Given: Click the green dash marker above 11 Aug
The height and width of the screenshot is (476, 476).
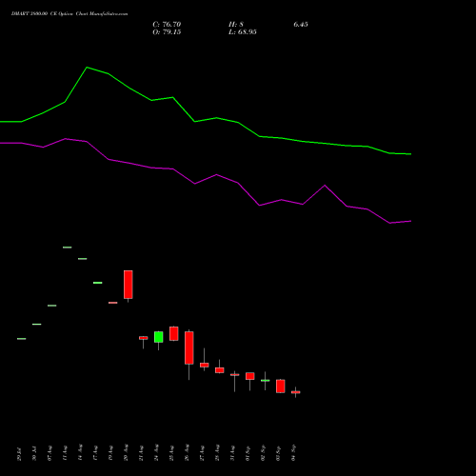Looking at the screenshot, I should pyautogui.click(x=67, y=248).
